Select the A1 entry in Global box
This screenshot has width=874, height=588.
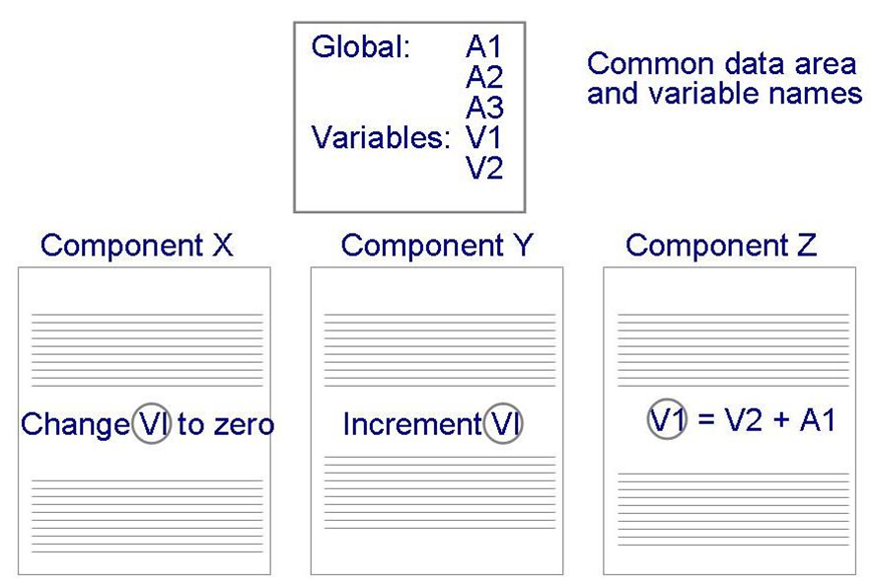[x=484, y=47]
